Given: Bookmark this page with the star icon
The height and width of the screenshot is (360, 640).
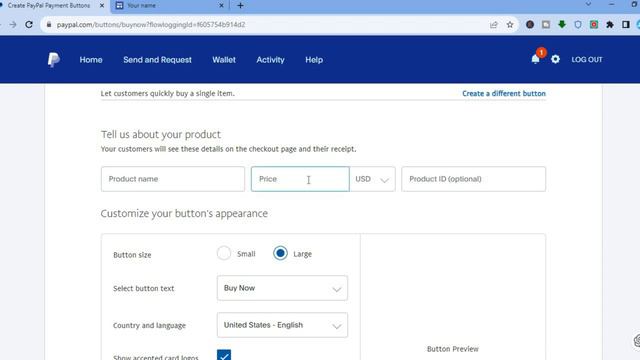Looking at the screenshot, I should point(510,24).
